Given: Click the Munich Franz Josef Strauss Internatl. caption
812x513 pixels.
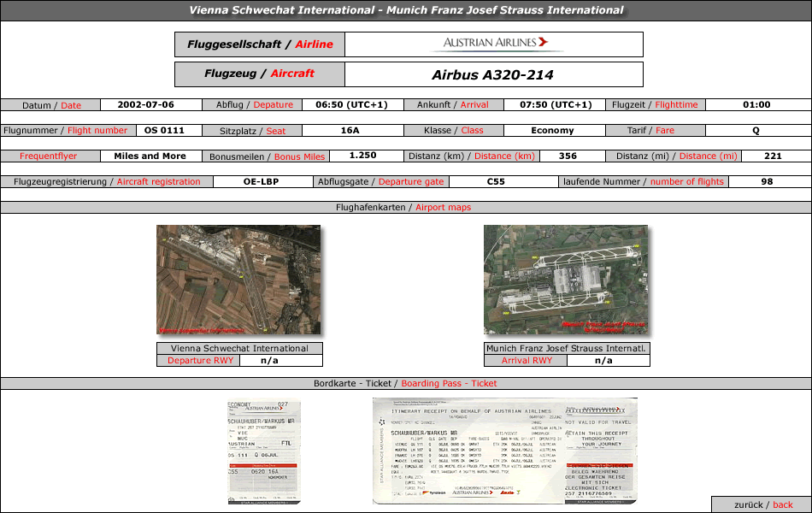Looking at the screenshot, I should pyautogui.click(x=566, y=348).
